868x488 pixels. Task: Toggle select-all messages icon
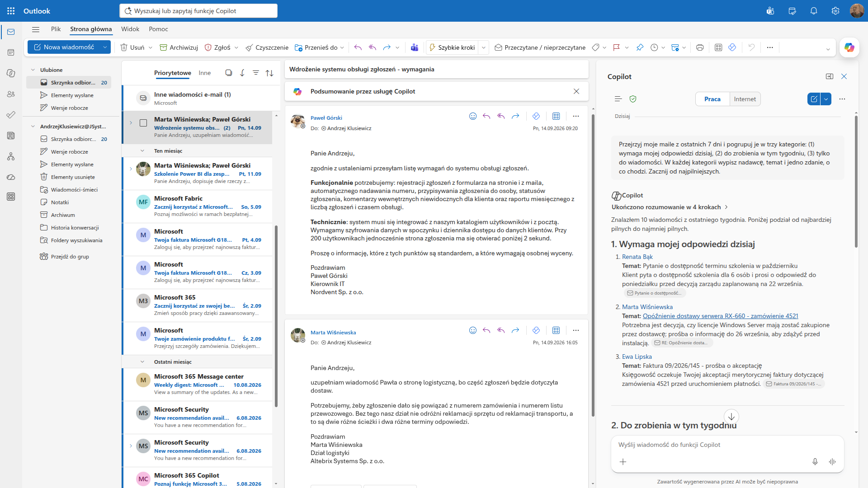[229, 73]
